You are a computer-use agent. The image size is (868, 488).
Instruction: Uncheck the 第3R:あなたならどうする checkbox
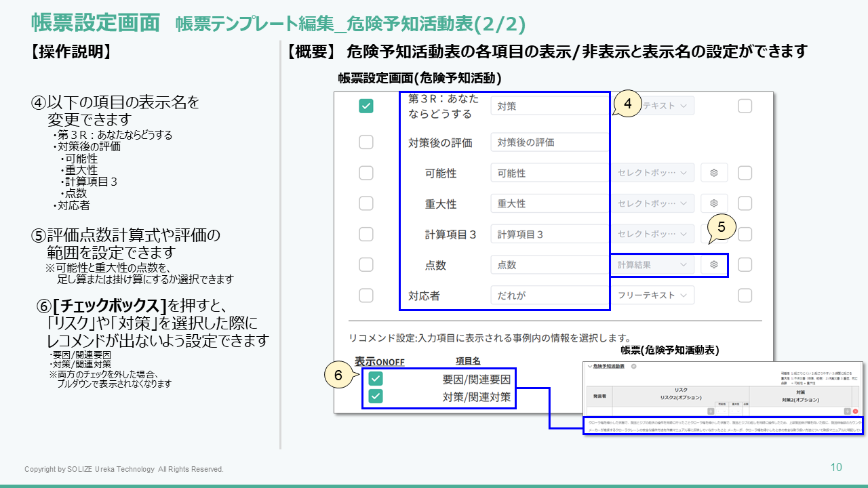coord(366,106)
